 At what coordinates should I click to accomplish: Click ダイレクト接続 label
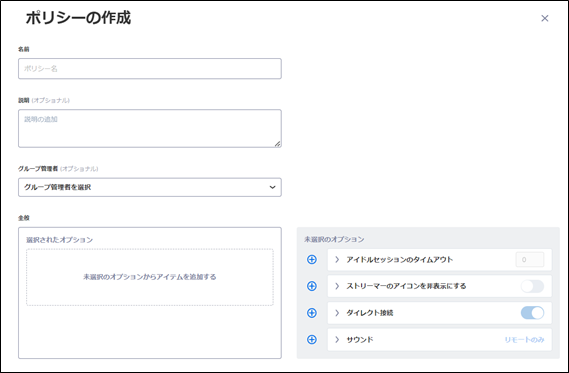[369, 313]
